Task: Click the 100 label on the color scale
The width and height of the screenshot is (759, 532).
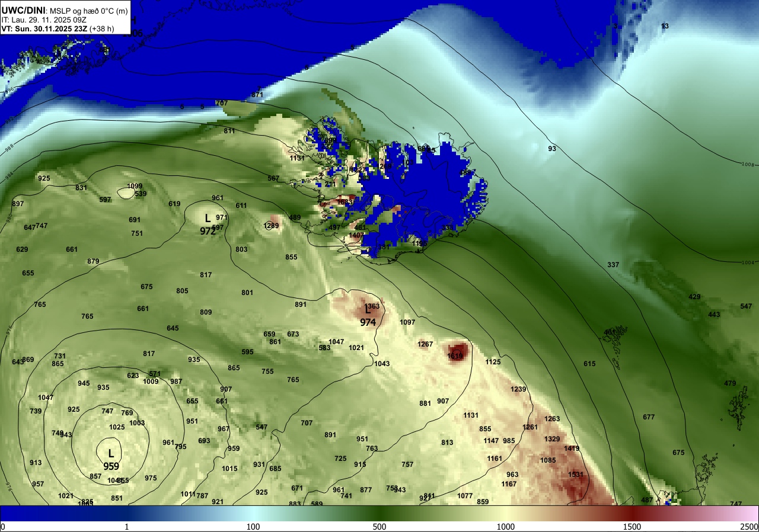Action: coord(253,527)
